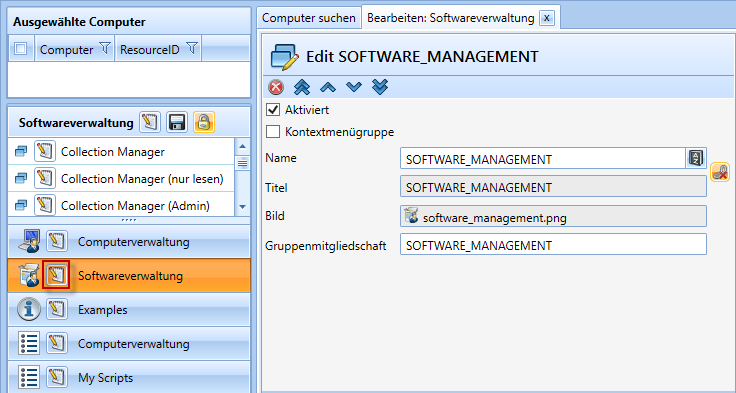This screenshot has width=736, height=393.
Task: Click scroll up arrow of tool list
Action: tap(242, 146)
